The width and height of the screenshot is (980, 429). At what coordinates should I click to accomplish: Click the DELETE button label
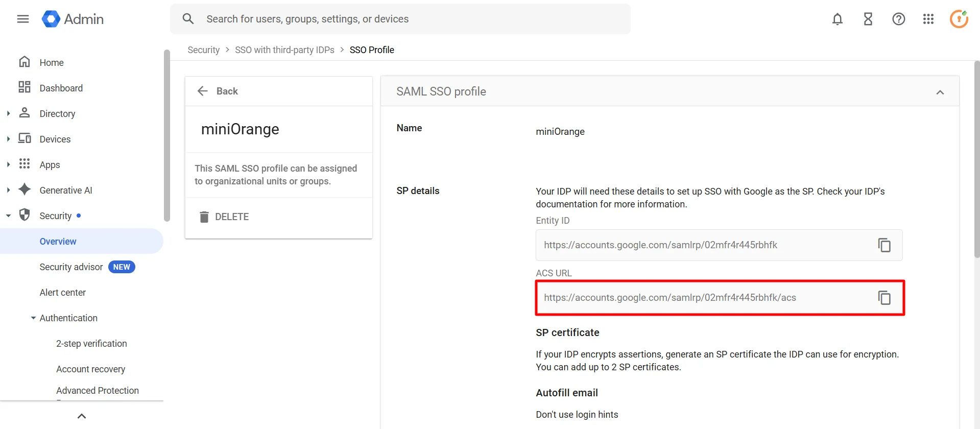pos(232,217)
